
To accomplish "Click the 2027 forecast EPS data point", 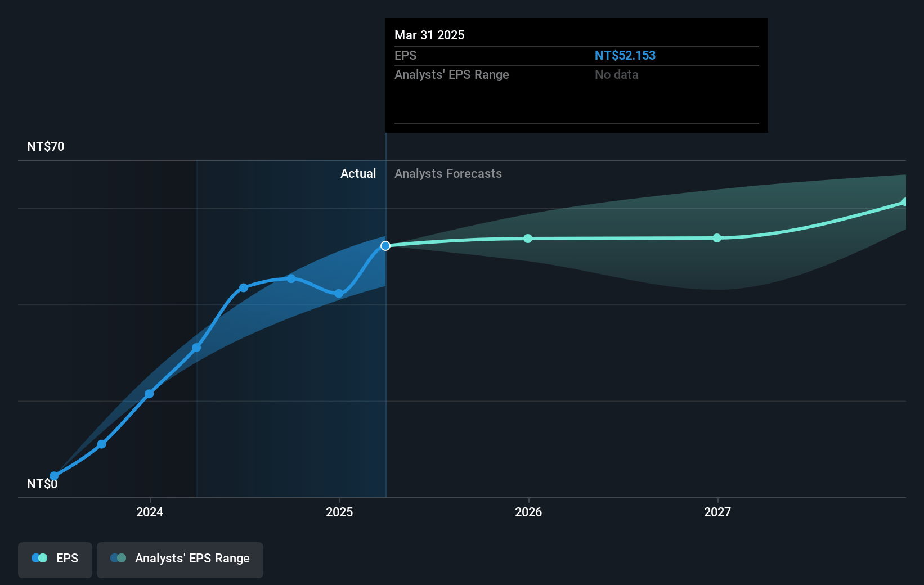I will point(717,238).
